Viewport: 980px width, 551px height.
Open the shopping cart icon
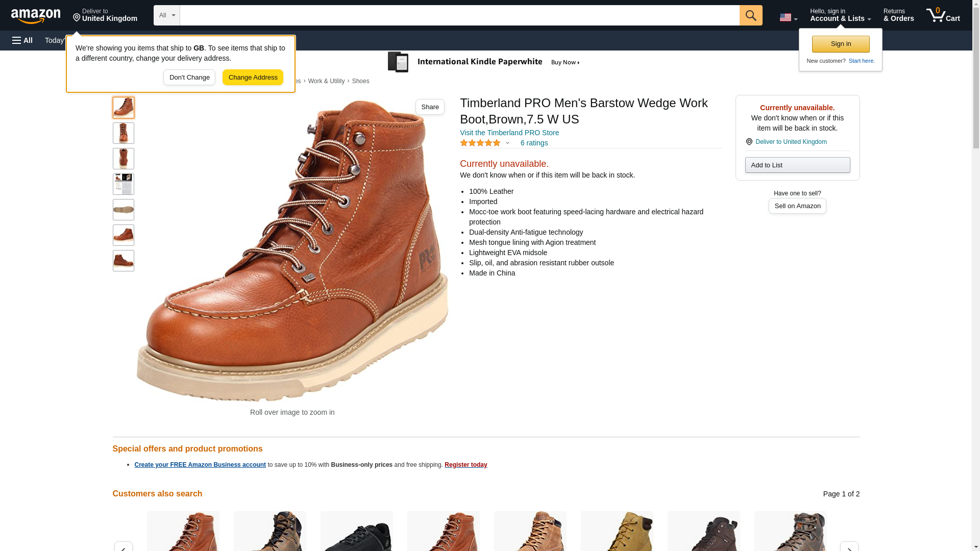(x=943, y=15)
